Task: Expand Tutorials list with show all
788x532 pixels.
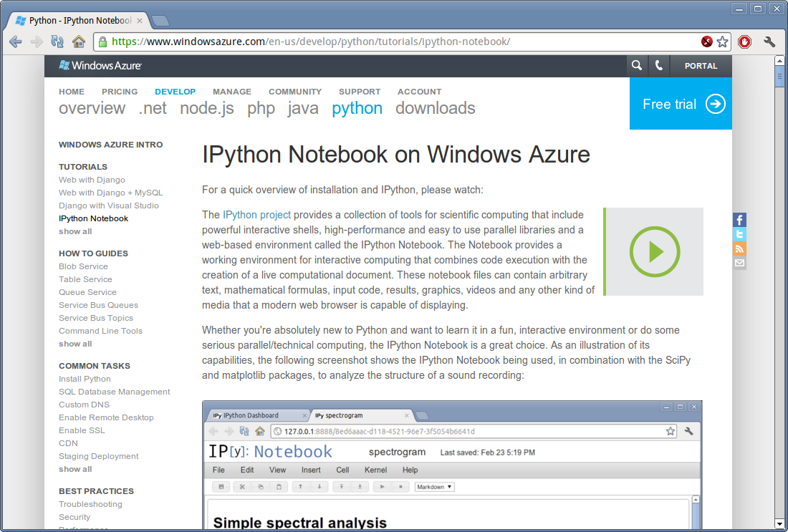Action: click(x=75, y=231)
